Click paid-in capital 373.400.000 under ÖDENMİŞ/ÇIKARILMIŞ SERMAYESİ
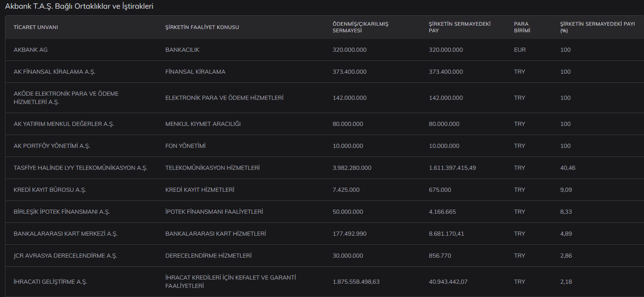644x297 pixels. (x=350, y=72)
